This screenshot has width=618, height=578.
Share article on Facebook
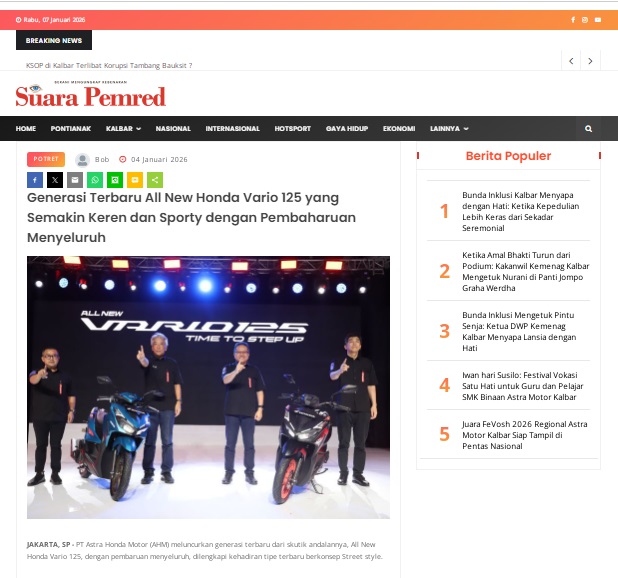35,180
